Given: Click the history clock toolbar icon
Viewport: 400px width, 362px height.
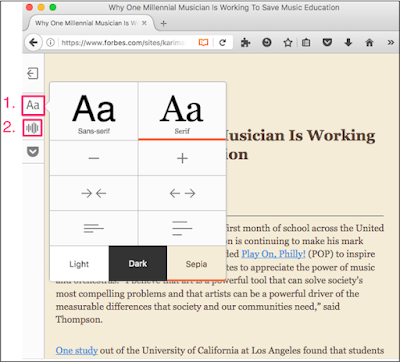Looking at the screenshot, I should [267, 43].
